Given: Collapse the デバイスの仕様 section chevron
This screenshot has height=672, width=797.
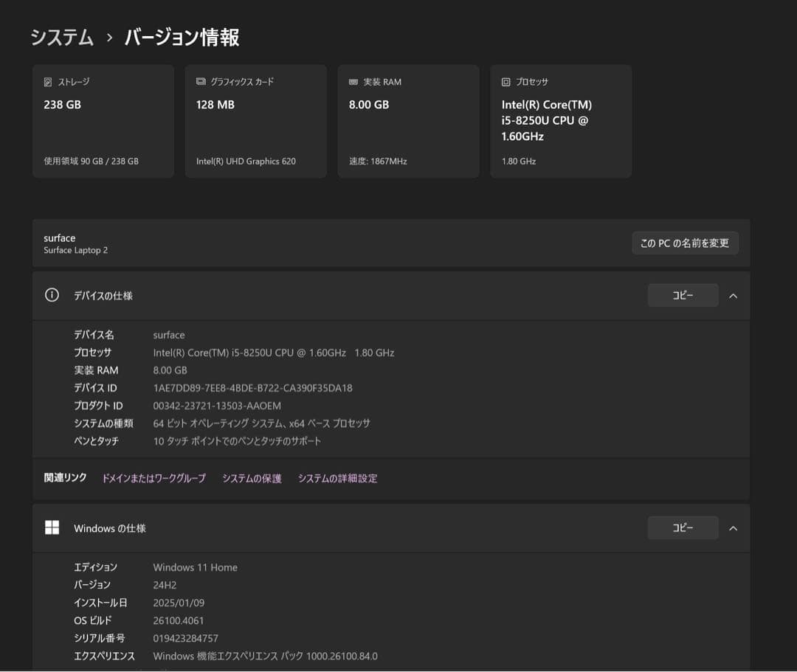Looking at the screenshot, I should click(733, 296).
